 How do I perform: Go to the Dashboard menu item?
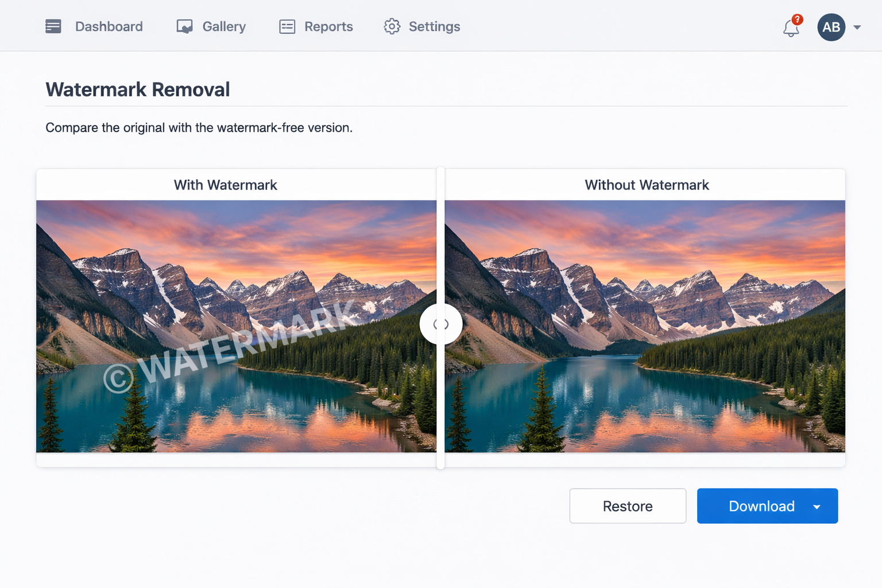[109, 26]
